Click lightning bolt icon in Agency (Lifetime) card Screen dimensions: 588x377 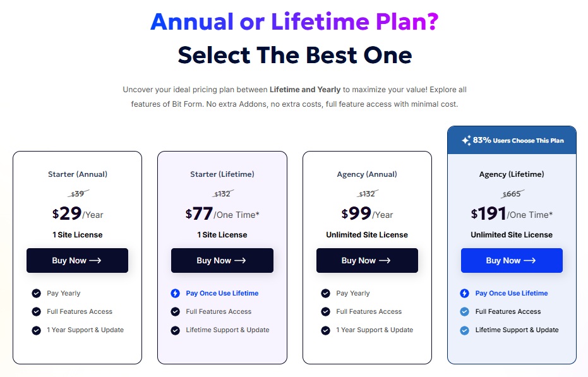point(464,294)
